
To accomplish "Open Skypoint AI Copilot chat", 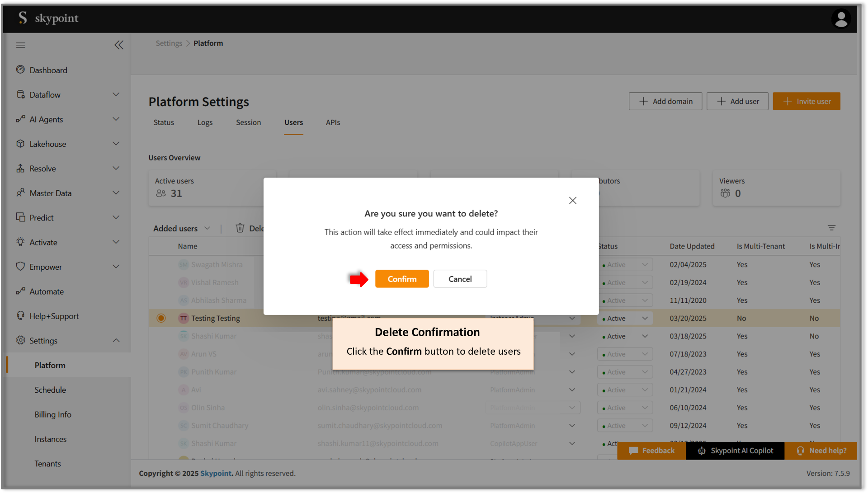I will [735, 451].
